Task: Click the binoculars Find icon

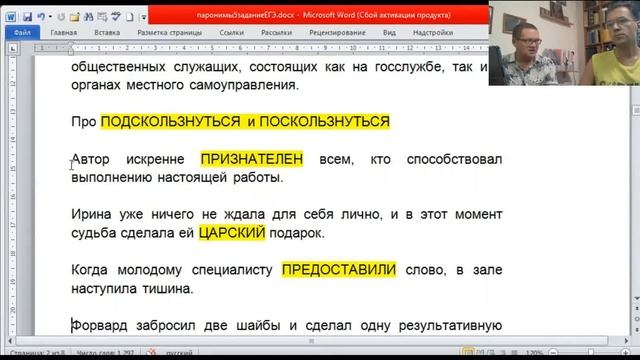Action: coord(88,17)
